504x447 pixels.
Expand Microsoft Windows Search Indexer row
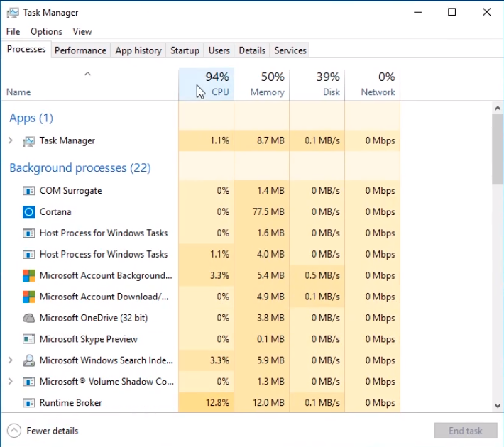[x=11, y=360]
